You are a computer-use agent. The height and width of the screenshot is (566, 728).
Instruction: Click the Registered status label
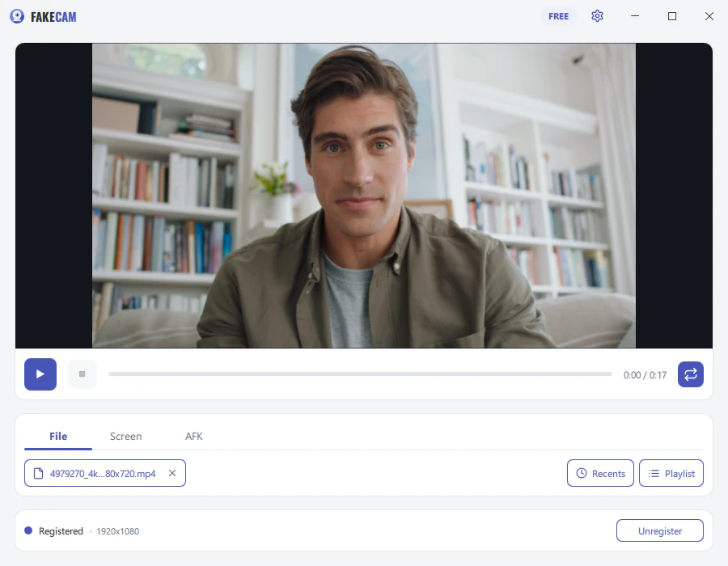[61, 531]
